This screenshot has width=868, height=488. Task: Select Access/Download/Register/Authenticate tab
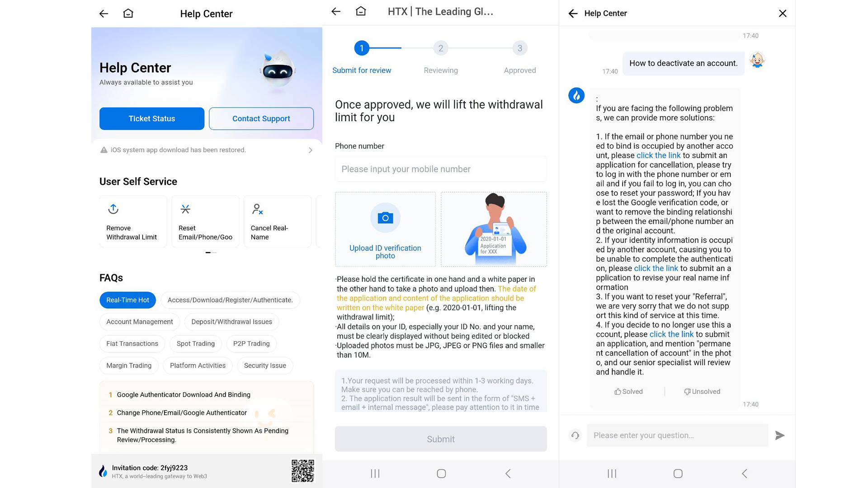(230, 300)
